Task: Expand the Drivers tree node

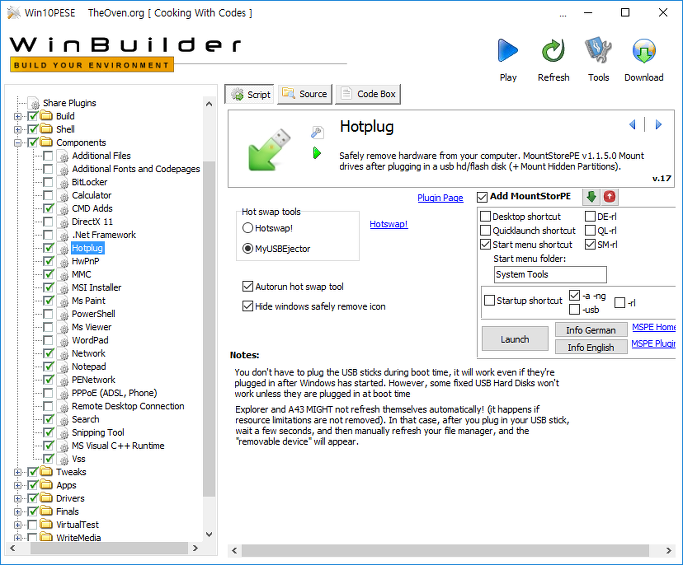Action: point(18,498)
